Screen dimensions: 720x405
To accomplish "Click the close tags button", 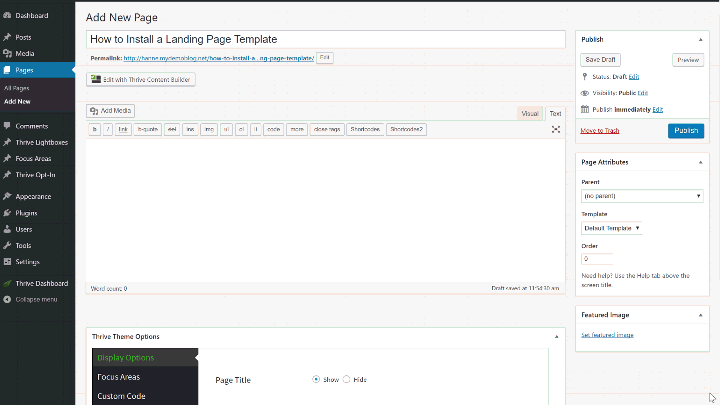I will 327,129.
